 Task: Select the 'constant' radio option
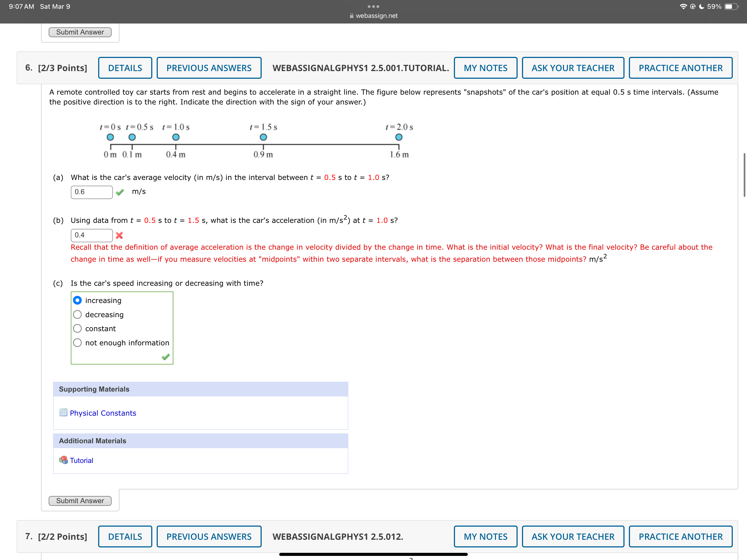click(77, 329)
